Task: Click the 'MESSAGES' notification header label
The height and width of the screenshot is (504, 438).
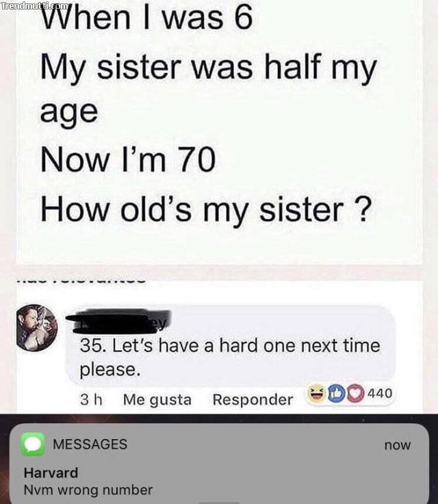Action: click(90, 445)
